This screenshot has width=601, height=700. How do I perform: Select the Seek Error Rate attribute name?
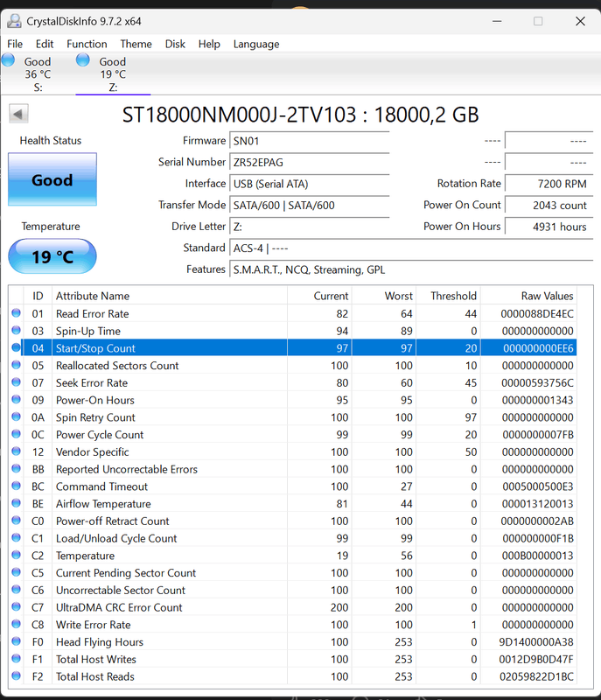(x=92, y=383)
